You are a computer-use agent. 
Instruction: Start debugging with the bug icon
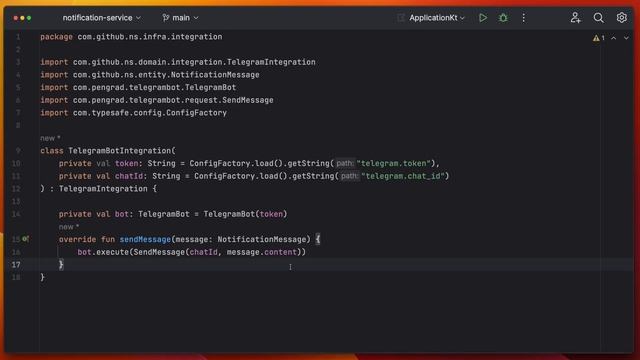tap(503, 18)
